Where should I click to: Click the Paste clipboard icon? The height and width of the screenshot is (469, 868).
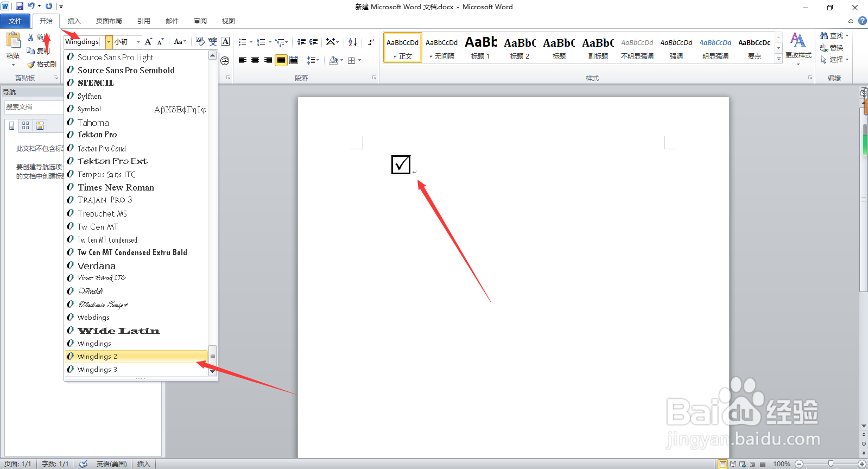[13, 41]
